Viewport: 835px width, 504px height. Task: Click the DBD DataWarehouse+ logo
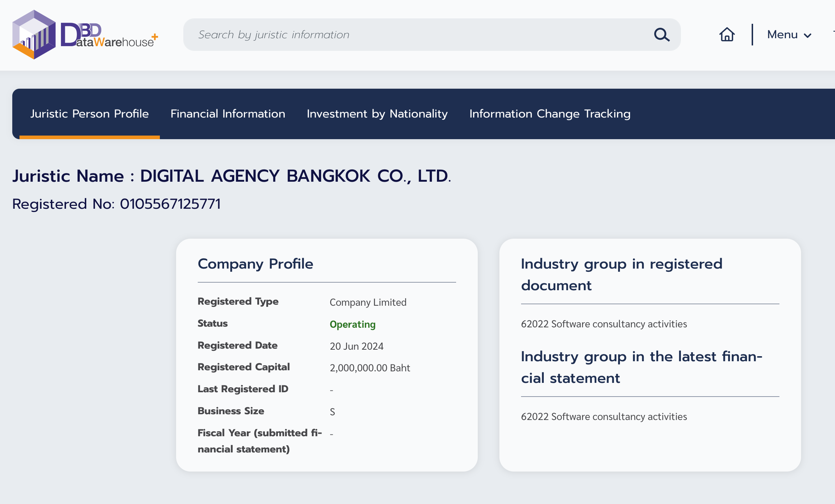[85, 35]
